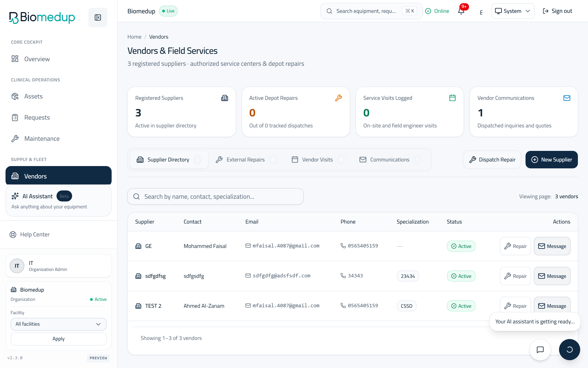
Task: Open the AI assistant loading circle button
Action: (569, 350)
